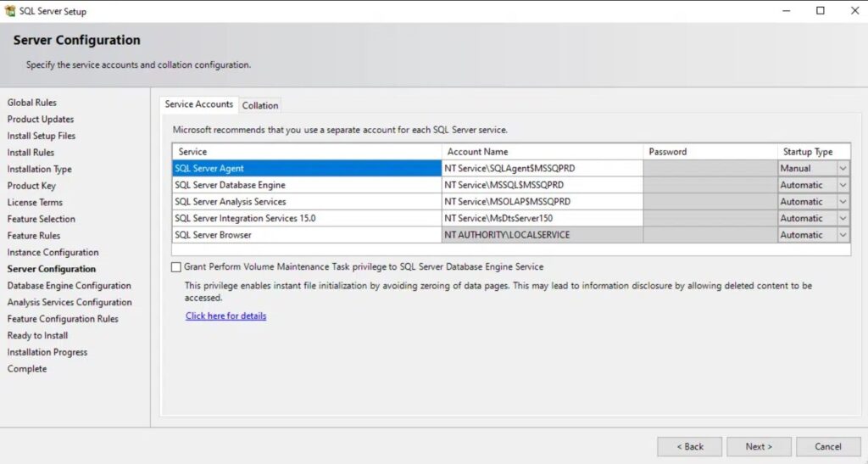Image resolution: width=868 pixels, height=464 pixels.
Task: Click Complete step in sidebar
Action: (x=27, y=368)
